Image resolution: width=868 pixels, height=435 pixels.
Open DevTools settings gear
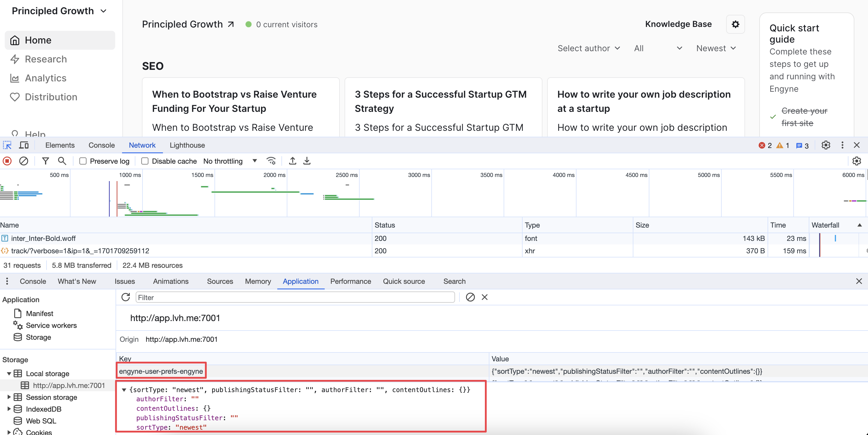point(826,145)
